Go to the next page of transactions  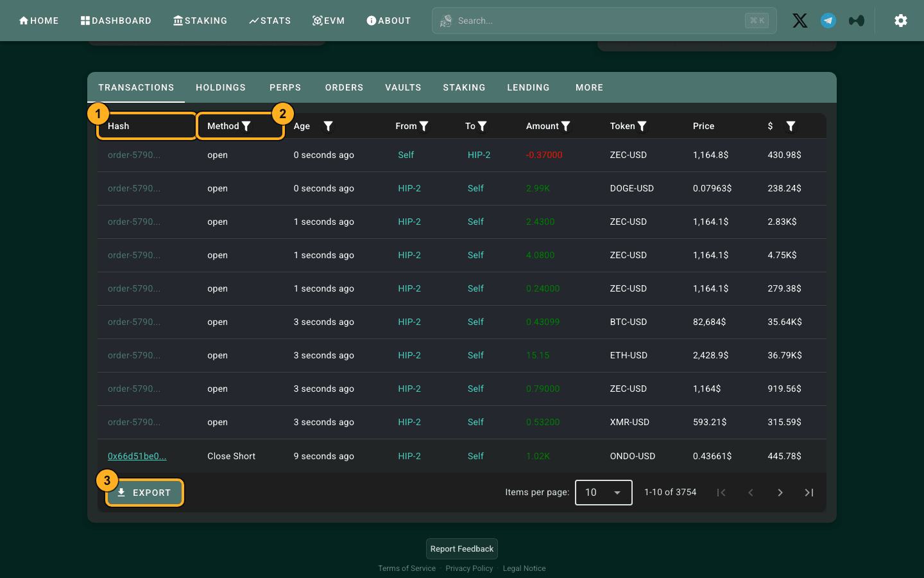point(780,493)
